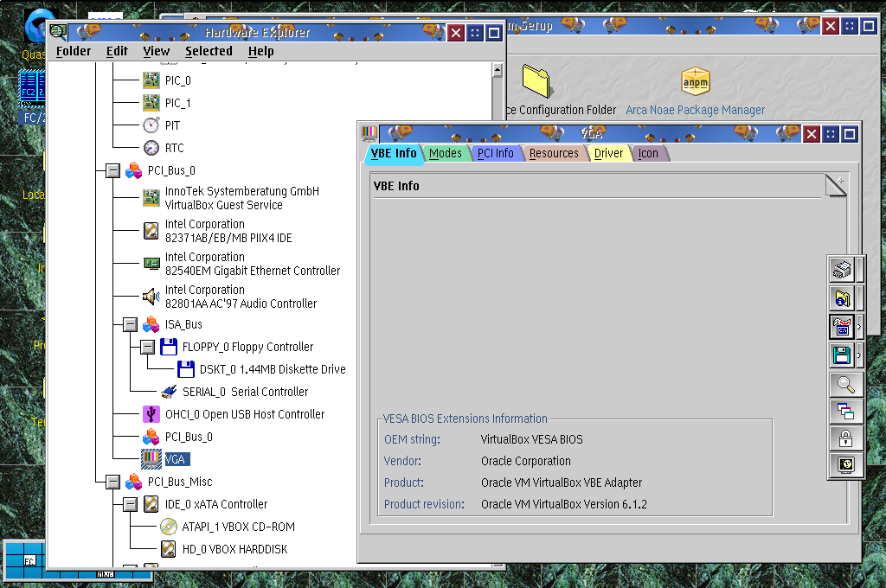Select the VirtualBox Guest Service icon
The width and height of the screenshot is (886, 588).
(x=151, y=198)
